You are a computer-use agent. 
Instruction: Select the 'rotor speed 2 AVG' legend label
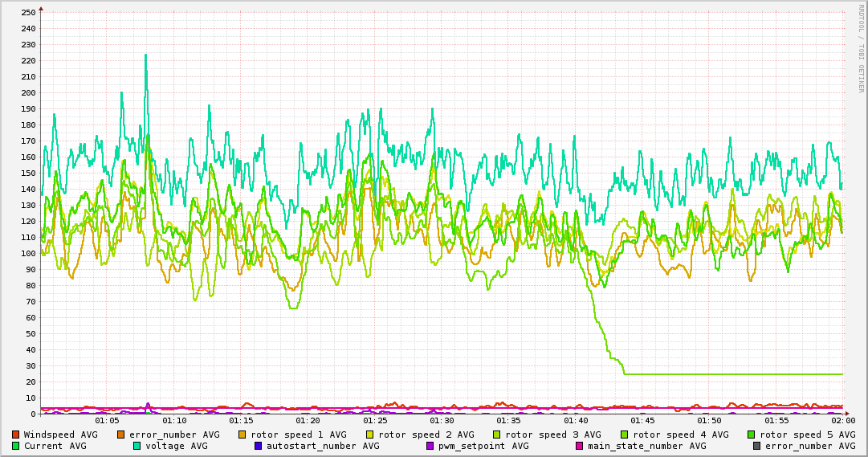pos(426,435)
